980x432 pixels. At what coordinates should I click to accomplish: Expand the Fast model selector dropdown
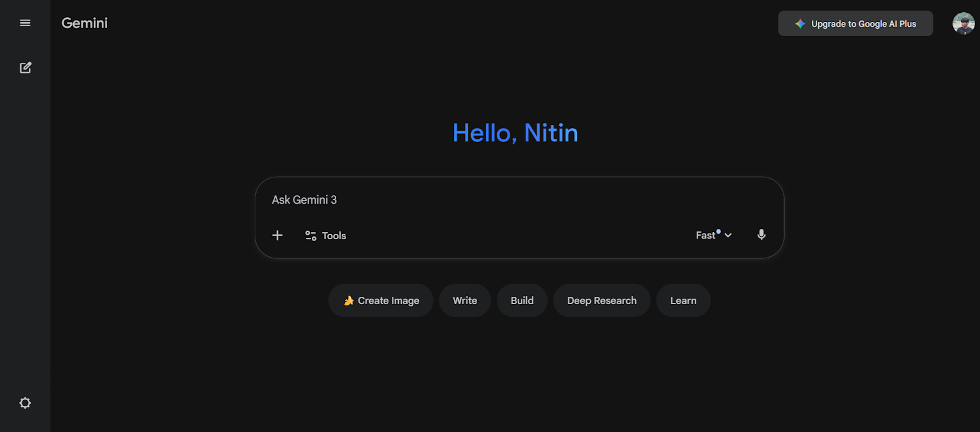[x=714, y=235]
